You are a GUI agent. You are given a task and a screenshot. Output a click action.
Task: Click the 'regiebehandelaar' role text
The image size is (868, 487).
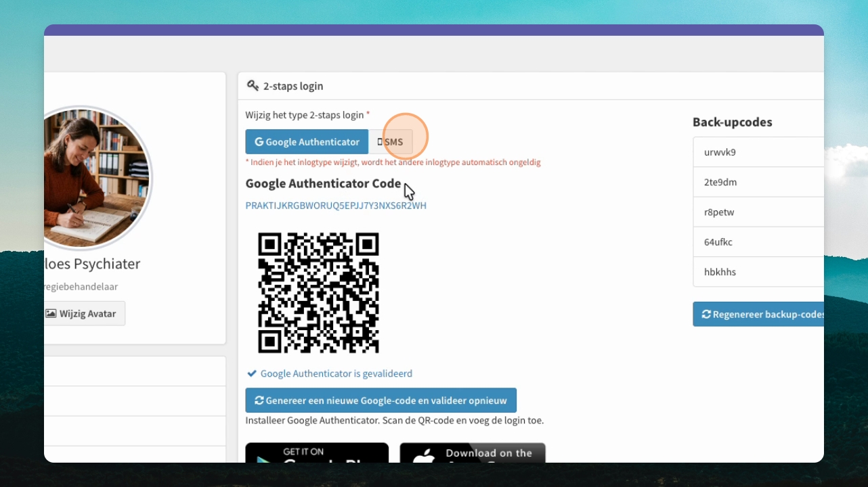tap(81, 287)
